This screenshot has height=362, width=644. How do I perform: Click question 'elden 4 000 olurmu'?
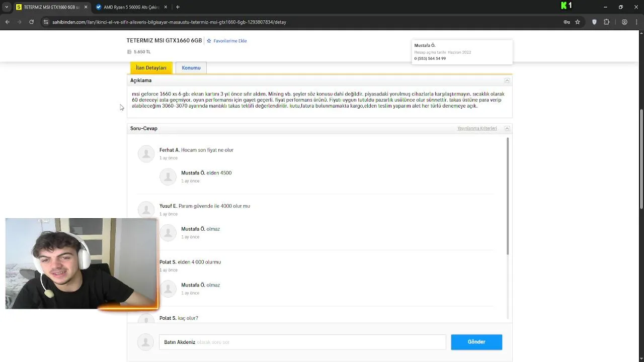pos(199,262)
